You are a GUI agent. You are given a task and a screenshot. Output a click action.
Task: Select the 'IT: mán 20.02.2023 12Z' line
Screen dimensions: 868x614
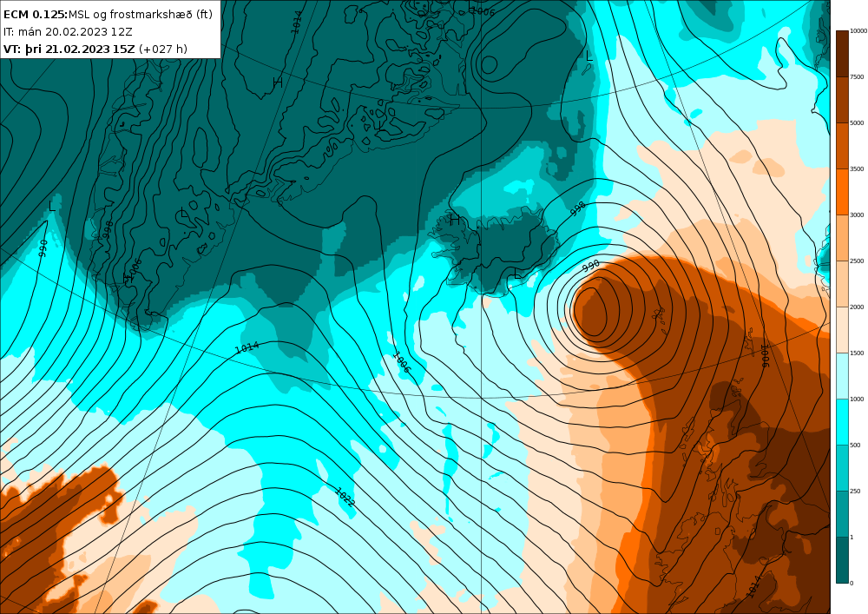(68, 31)
